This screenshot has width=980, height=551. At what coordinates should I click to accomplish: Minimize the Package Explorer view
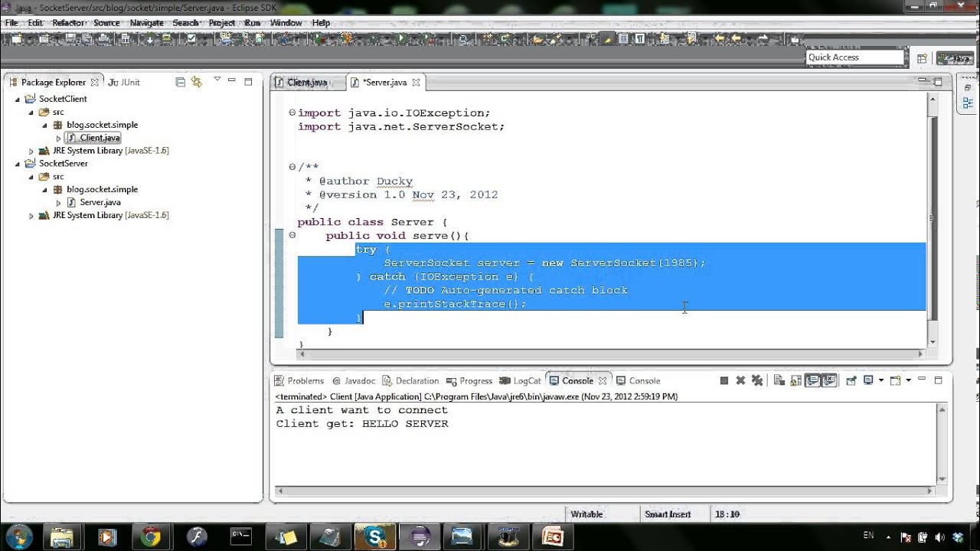click(233, 81)
